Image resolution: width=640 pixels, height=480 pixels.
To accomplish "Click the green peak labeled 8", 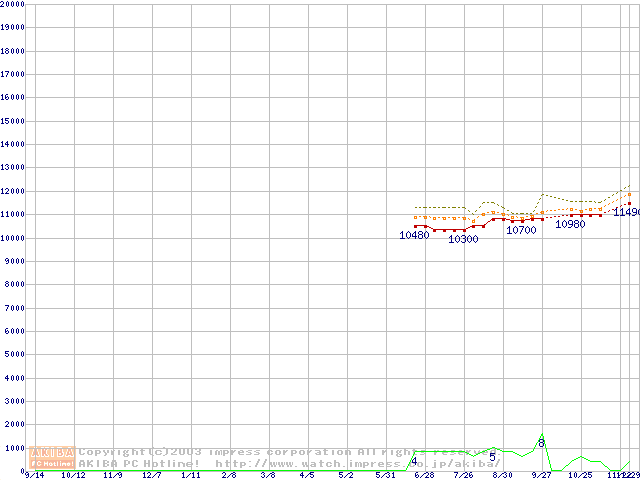I will (x=542, y=442).
